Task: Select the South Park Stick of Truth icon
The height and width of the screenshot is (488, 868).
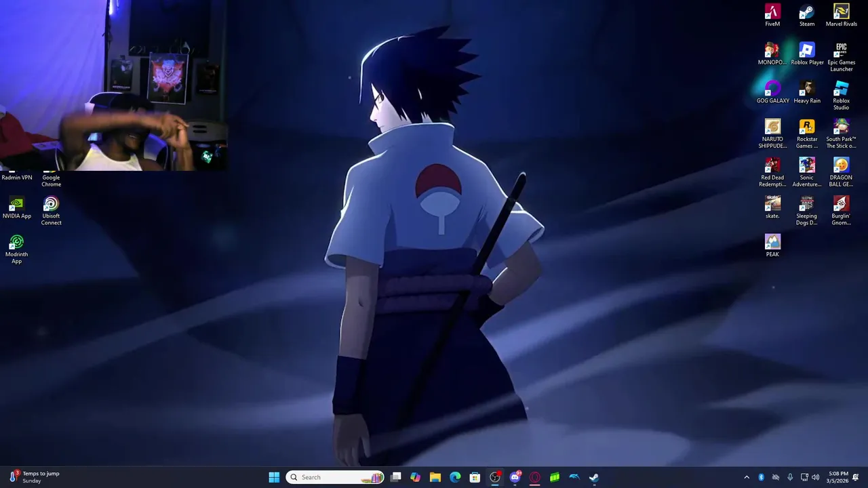Action: [841, 134]
